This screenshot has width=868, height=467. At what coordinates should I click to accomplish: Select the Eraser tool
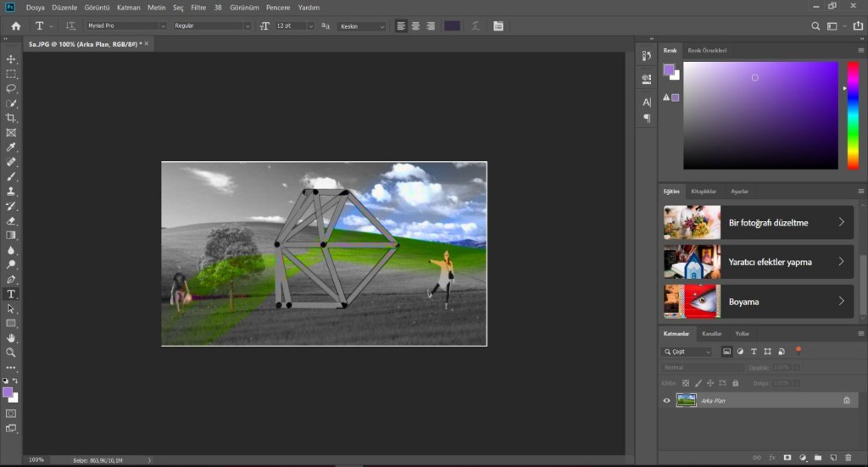pos(11,220)
